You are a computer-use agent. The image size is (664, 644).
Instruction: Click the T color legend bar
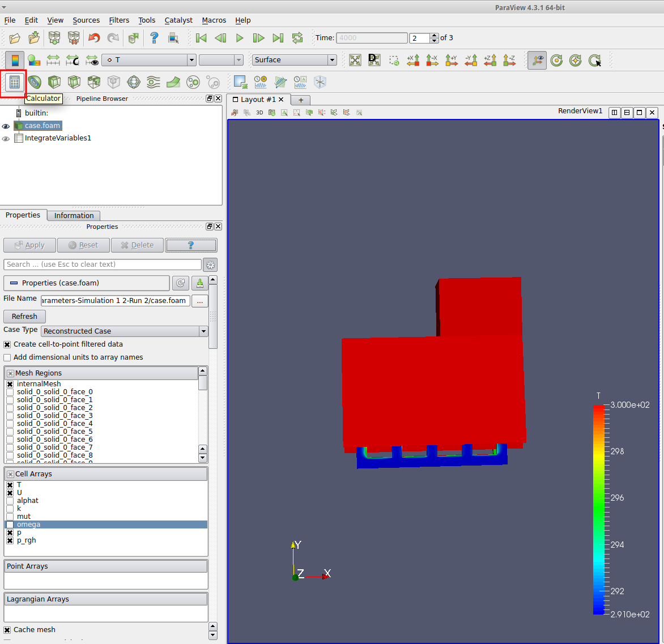598,509
